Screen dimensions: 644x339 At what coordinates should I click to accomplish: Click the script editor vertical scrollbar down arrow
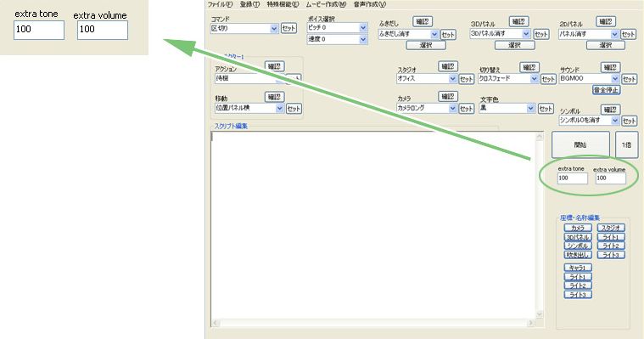[x=540, y=314]
